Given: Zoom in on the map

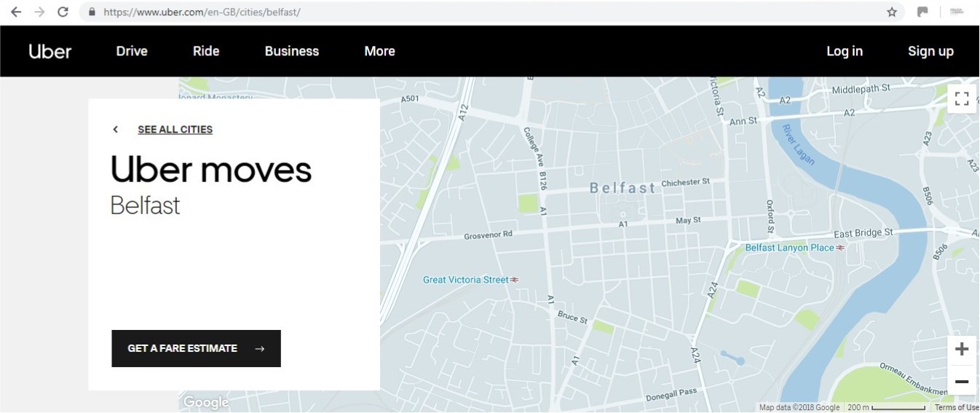Looking at the screenshot, I should 962,349.
